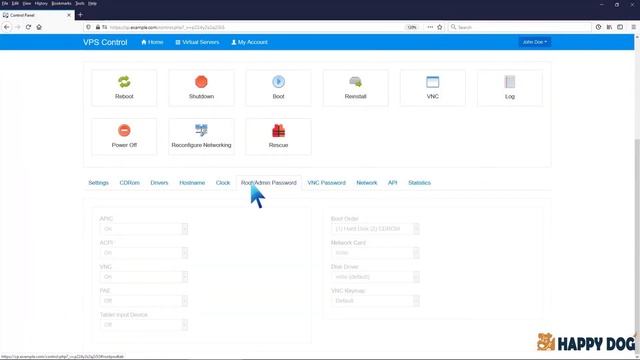Click the Home navigation link
Image resolution: width=640 pixels, height=360 pixels.
pos(152,42)
